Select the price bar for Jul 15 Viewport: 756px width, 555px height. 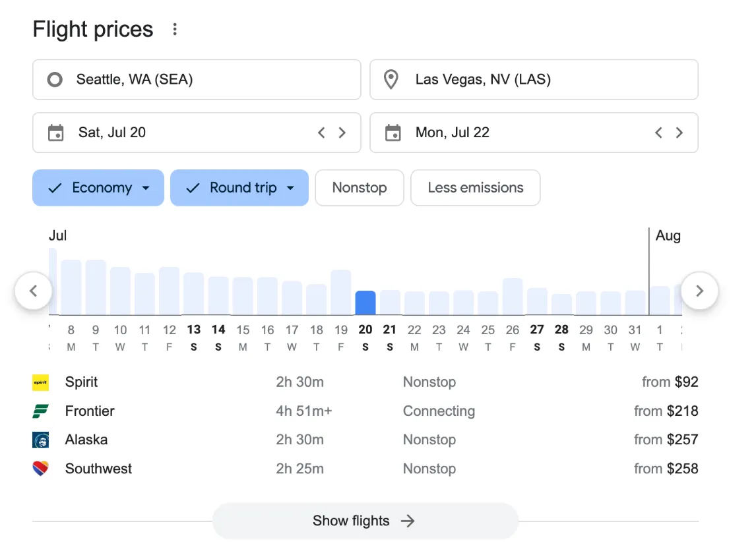243,297
